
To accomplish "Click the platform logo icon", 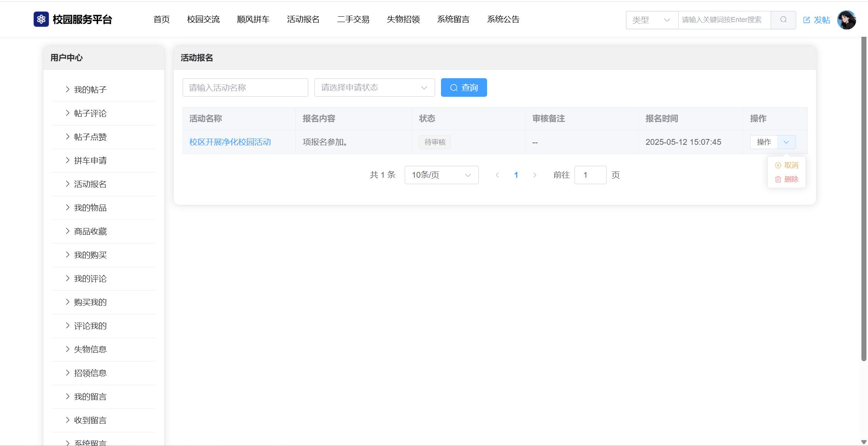I will [41, 19].
